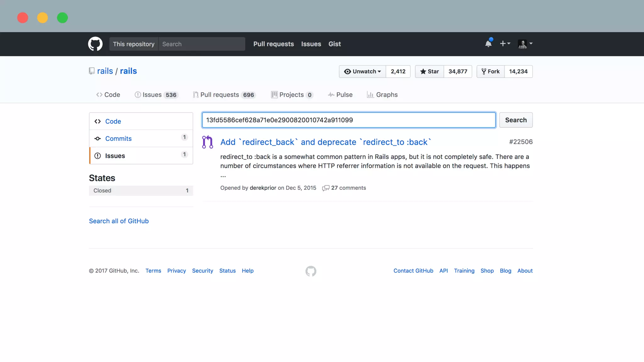
Task: Switch to the Pull requests repository tab
Action: (224, 95)
